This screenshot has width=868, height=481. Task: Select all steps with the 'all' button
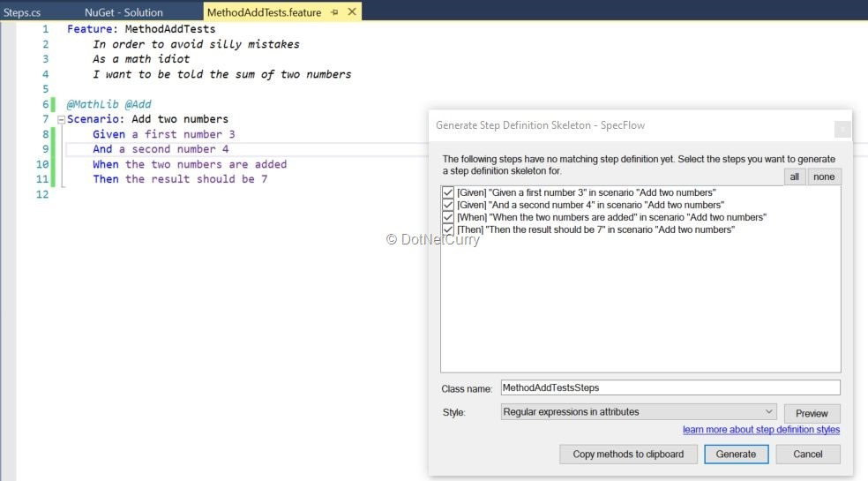pyautogui.click(x=795, y=177)
